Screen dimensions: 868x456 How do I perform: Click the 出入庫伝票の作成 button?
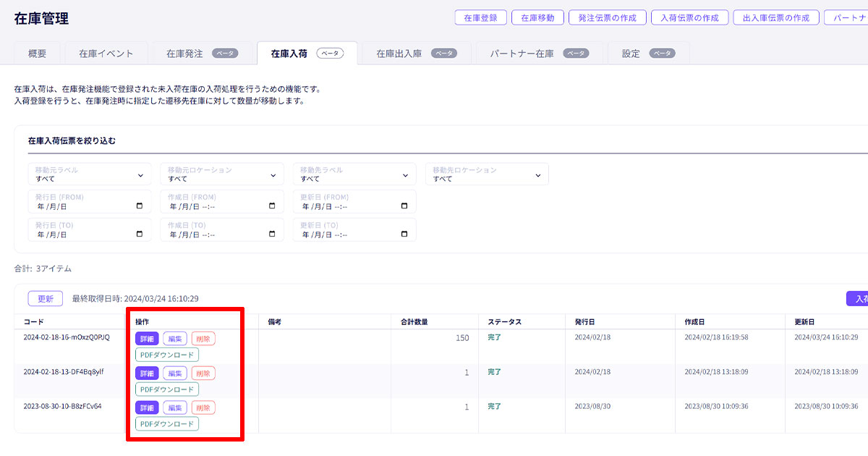(776, 18)
